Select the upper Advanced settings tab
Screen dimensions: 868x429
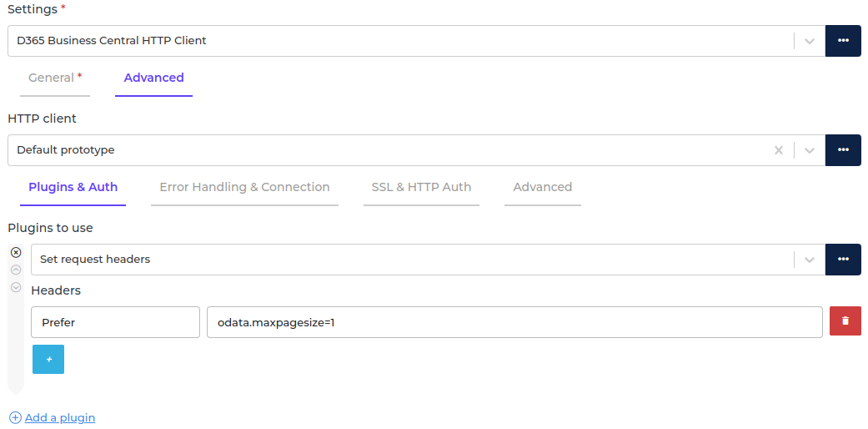[x=153, y=78]
